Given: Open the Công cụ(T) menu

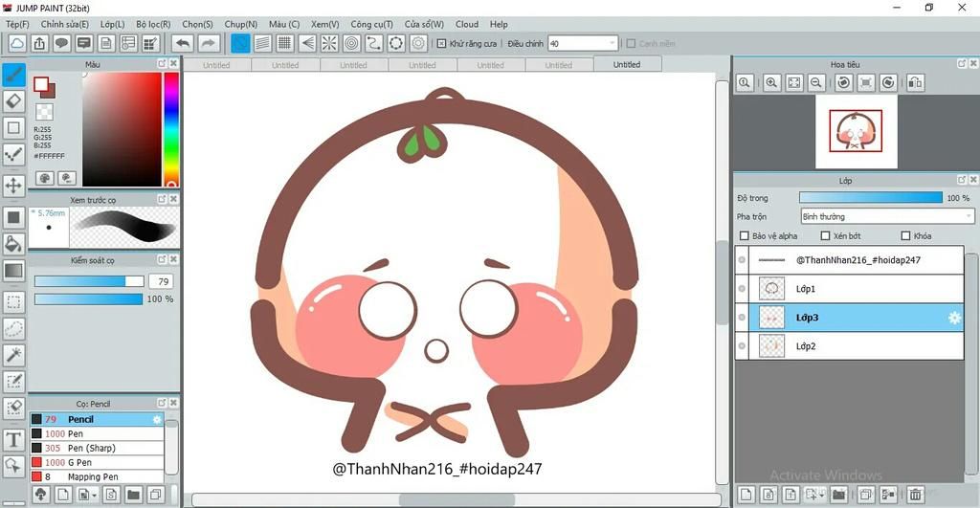Looking at the screenshot, I should click(x=371, y=24).
